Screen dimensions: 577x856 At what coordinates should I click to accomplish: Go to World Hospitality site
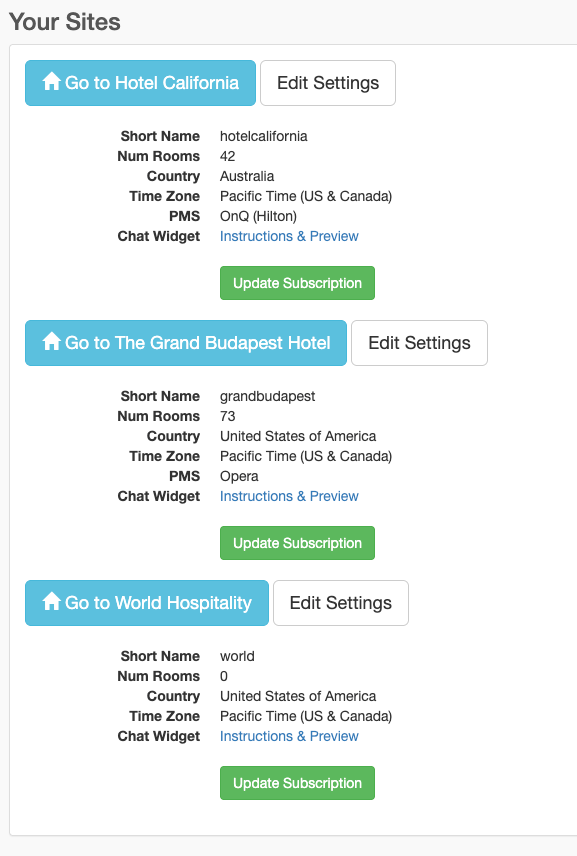(x=147, y=603)
